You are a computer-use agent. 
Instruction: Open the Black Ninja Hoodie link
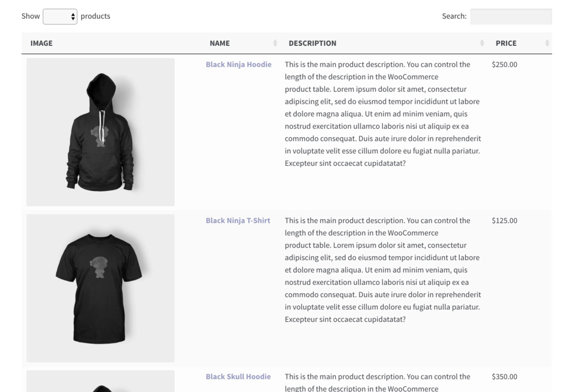[238, 65]
